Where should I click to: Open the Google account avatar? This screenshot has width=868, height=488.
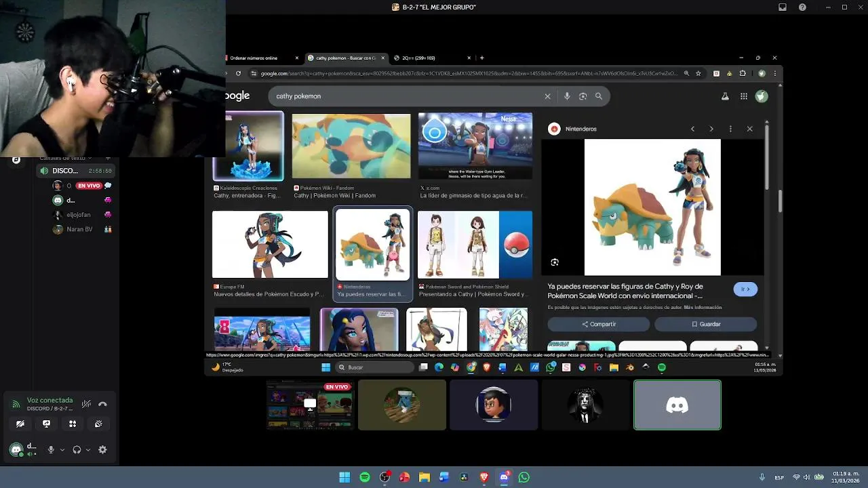coord(762,96)
